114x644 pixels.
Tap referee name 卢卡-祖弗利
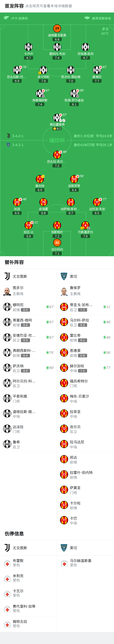[19, 18]
